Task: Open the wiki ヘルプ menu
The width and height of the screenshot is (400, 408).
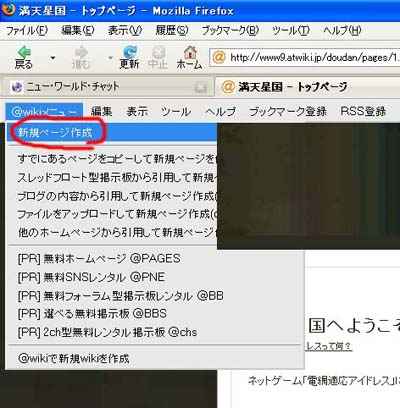Action: point(220,112)
